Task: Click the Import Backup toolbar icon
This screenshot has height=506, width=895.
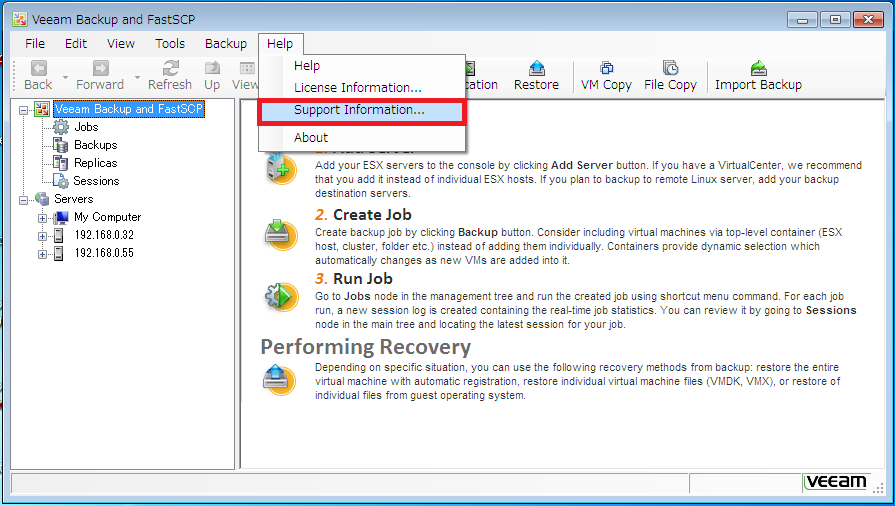Action: [x=759, y=69]
